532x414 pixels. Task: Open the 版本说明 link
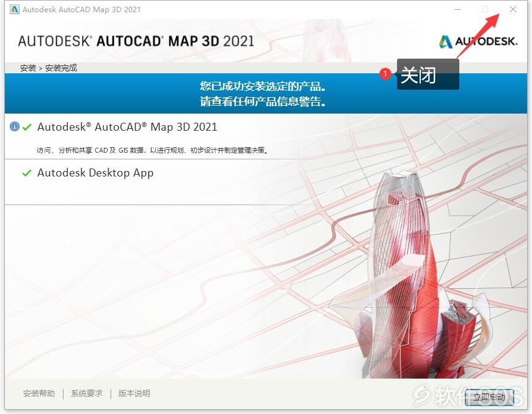tap(134, 393)
